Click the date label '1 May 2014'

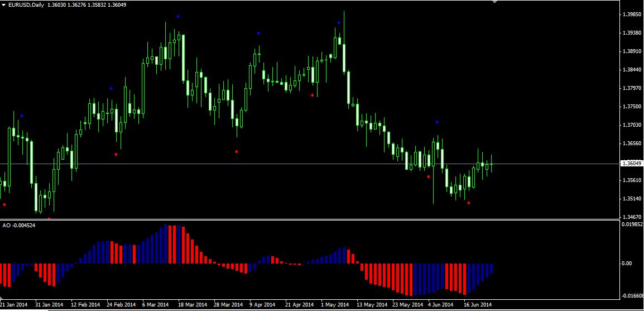(x=335, y=305)
